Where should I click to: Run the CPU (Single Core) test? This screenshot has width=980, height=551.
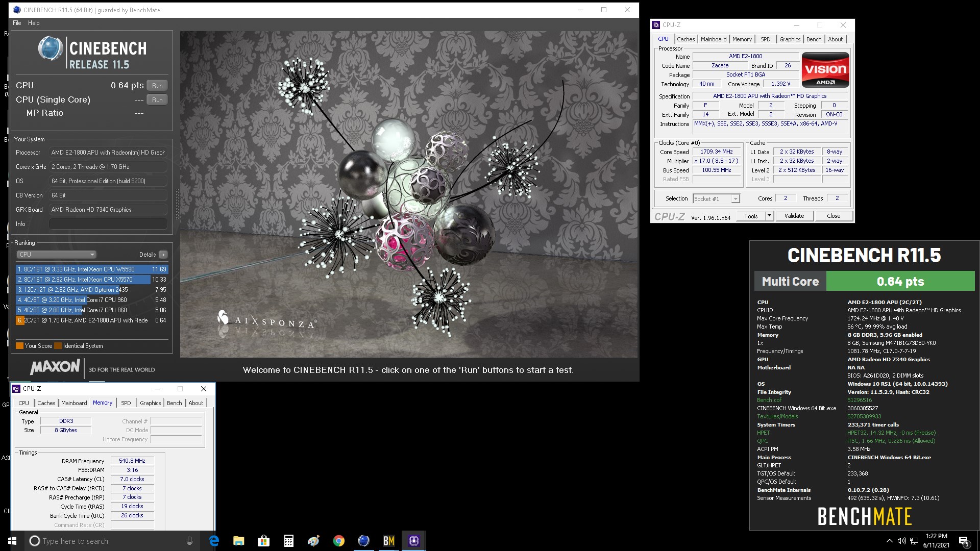[x=157, y=100]
